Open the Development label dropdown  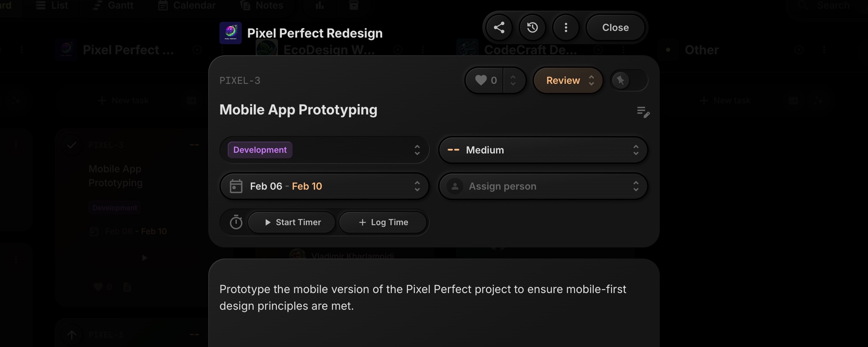[324, 150]
